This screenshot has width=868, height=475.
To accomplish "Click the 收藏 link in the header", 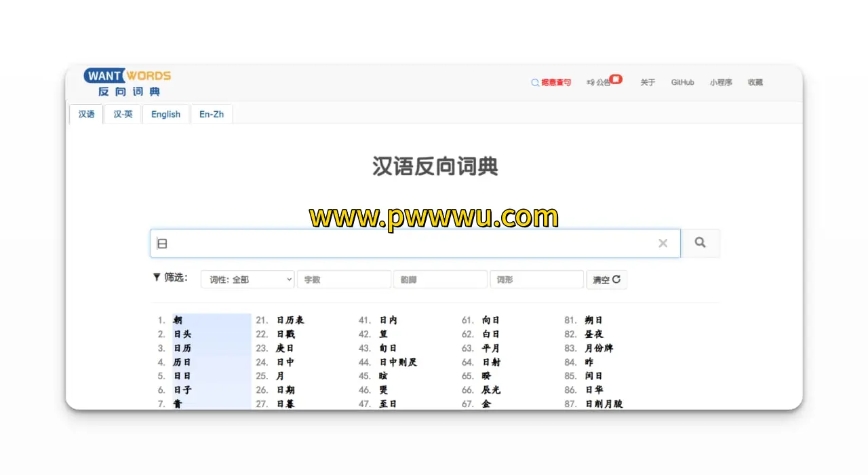I will pos(755,83).
